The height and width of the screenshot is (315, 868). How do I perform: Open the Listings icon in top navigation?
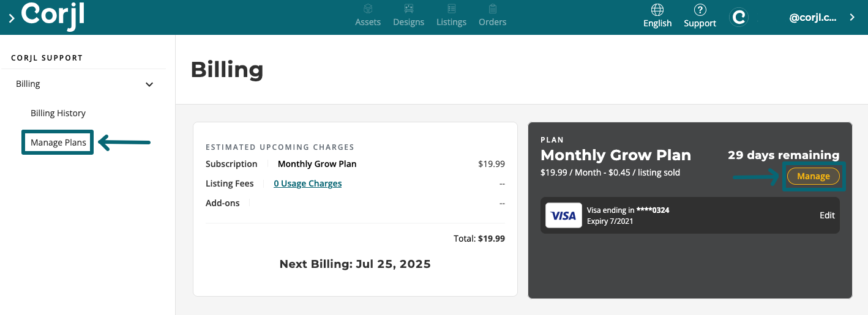pos(452,9)
